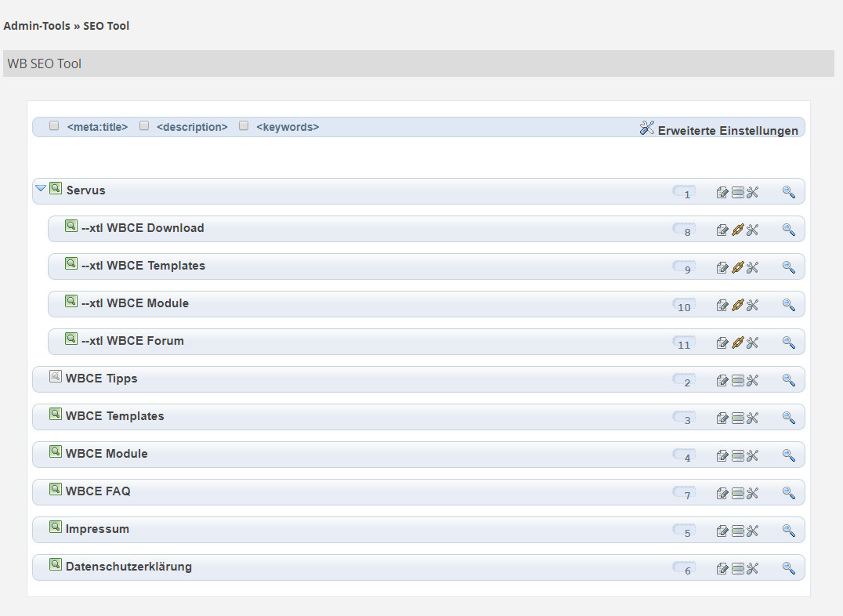
Task: Click the tools icon beside Erweiterte Einstellungen
Action: (647, 128)
